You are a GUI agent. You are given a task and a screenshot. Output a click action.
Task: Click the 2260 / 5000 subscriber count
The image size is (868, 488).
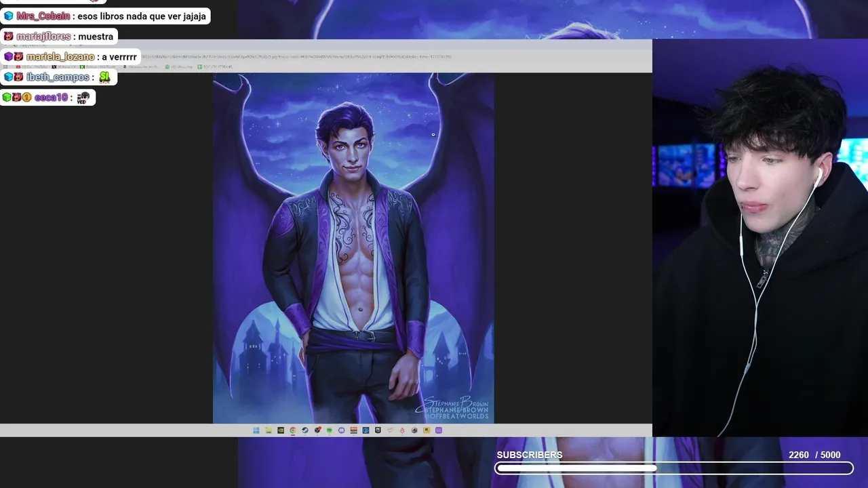click(814, 455)
